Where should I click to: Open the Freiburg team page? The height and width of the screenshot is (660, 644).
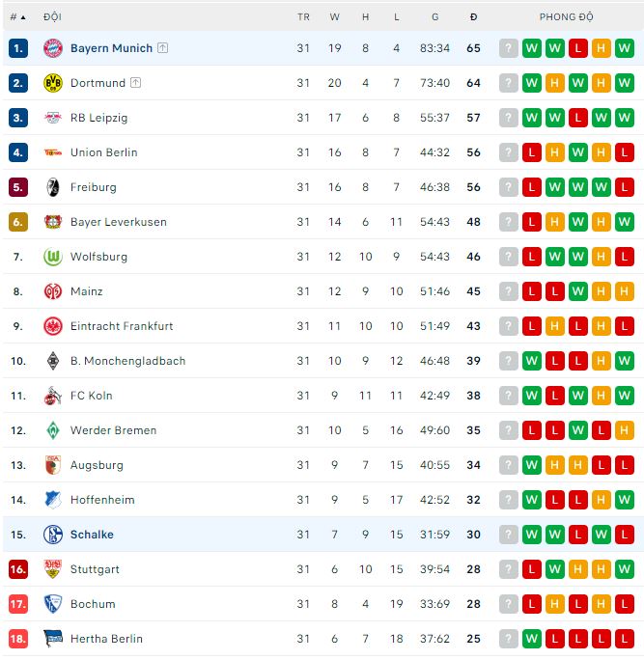(93, 187)
